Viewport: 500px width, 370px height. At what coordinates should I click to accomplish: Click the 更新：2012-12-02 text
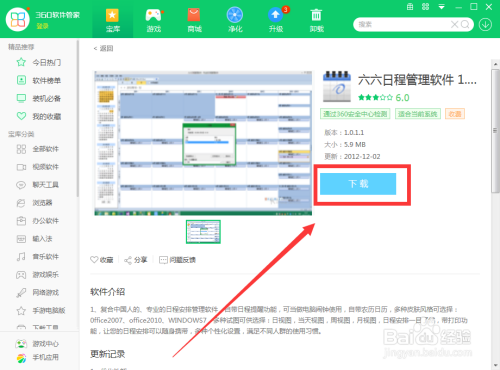click(x=352, y=156)
